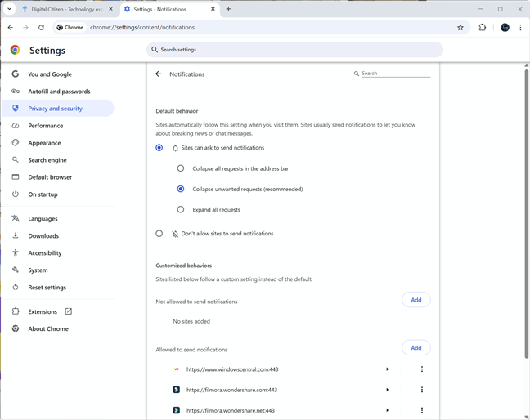530x420 pixels.
Task: Choose Don't allow sites to send notifications
Action: pyautogui.click(x=159, y=234)
